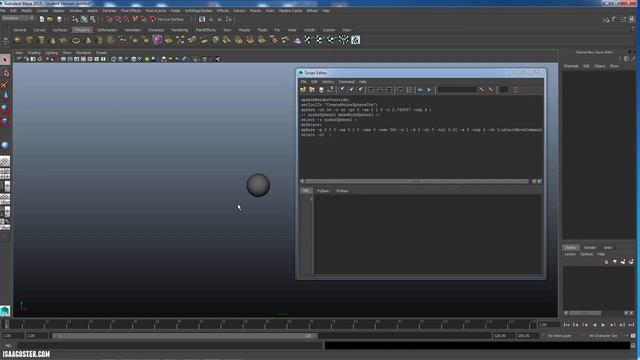
Task: Open the Shading menu of the viewport panel
Action: 34,53
